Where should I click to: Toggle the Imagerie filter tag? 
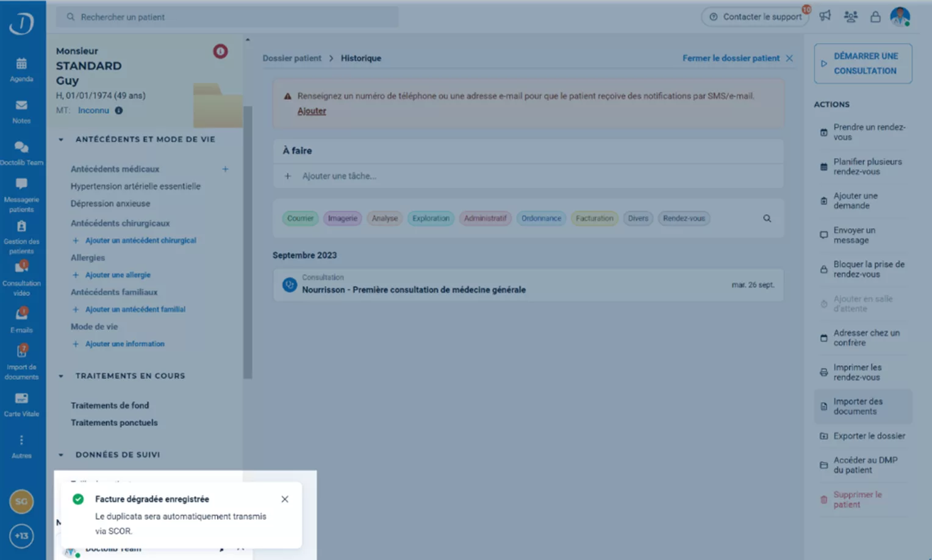(x=342, y=218)
